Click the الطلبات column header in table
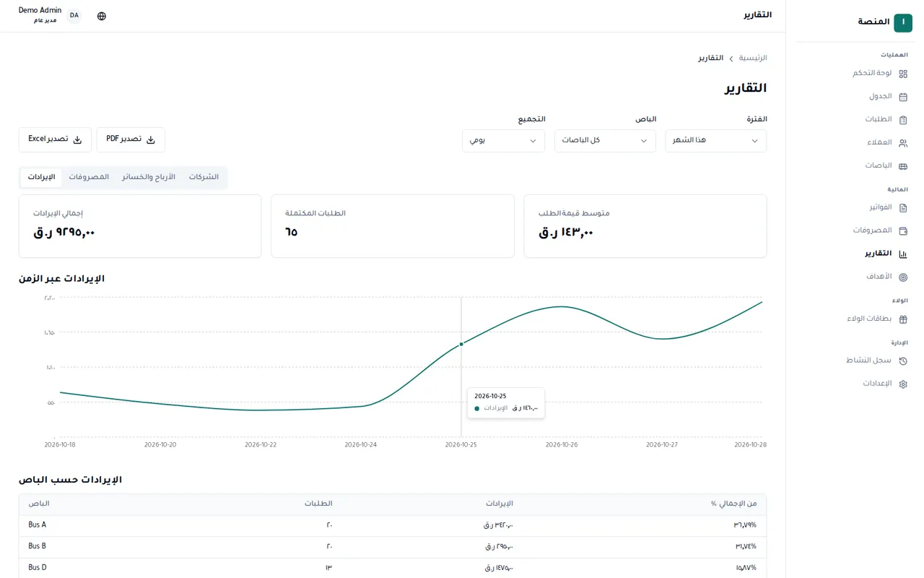924x578 pixels. pos(319,504)
